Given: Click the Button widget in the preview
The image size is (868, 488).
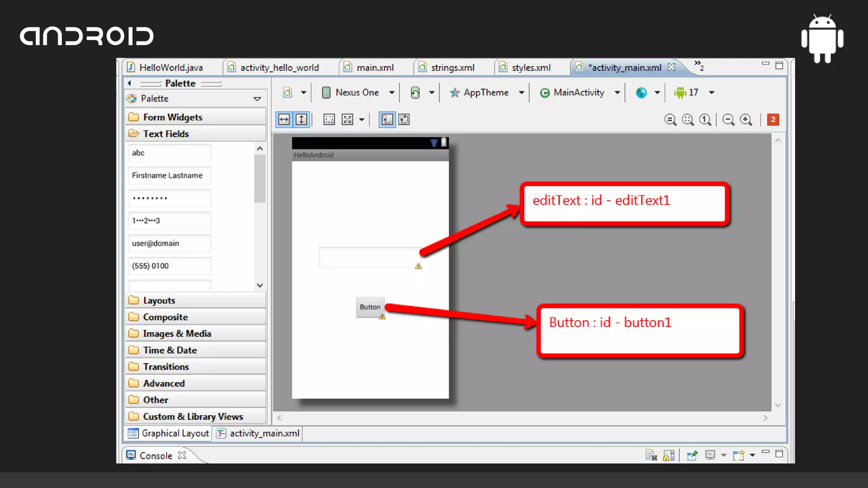Looking at the screenshot, I should coord(370,307).
